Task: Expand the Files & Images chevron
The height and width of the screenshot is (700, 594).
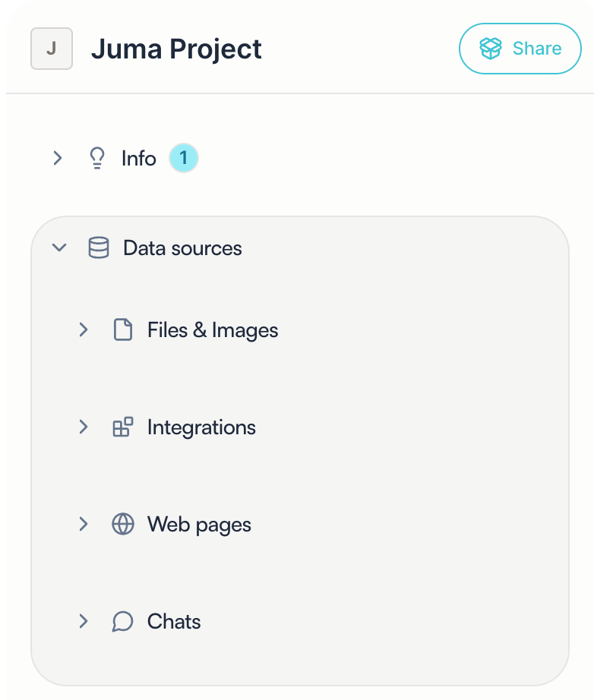Action: [84, 330]
